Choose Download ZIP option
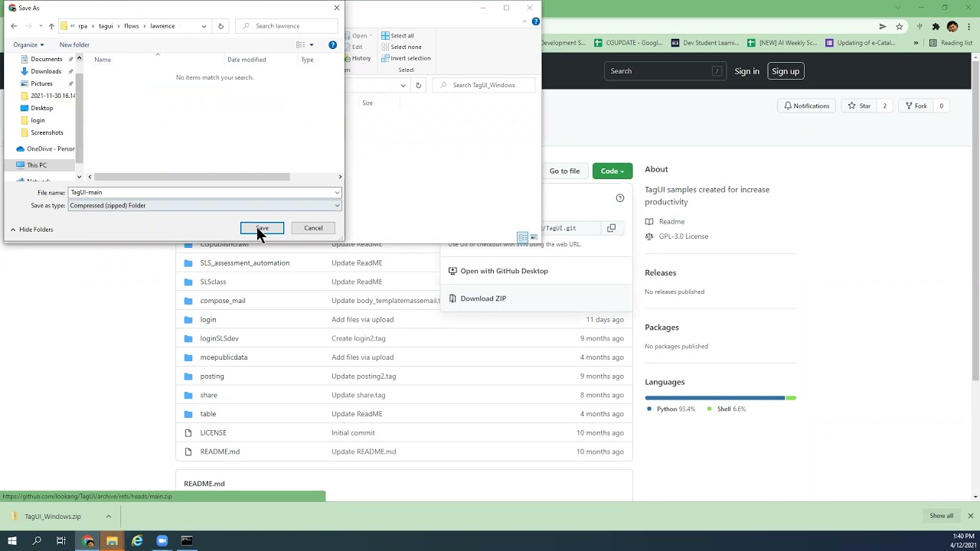Image resolution: width=980 pixels, height=551 pixels. (x=477, y=298)
